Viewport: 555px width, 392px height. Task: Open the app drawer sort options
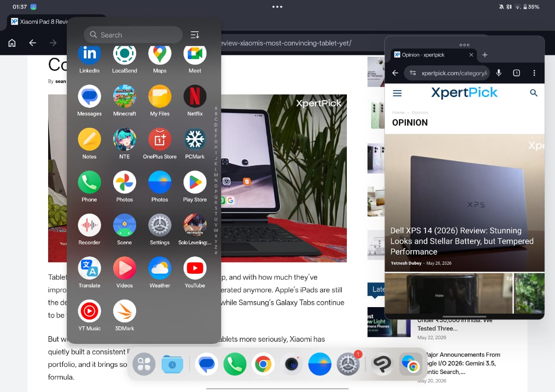(x=195, y=35)
